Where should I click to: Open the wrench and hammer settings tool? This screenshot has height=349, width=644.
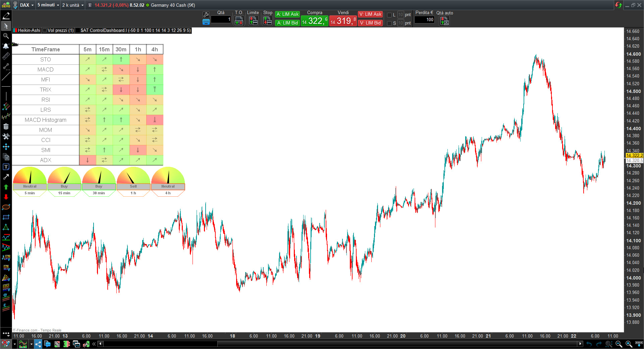click(6, 137)
